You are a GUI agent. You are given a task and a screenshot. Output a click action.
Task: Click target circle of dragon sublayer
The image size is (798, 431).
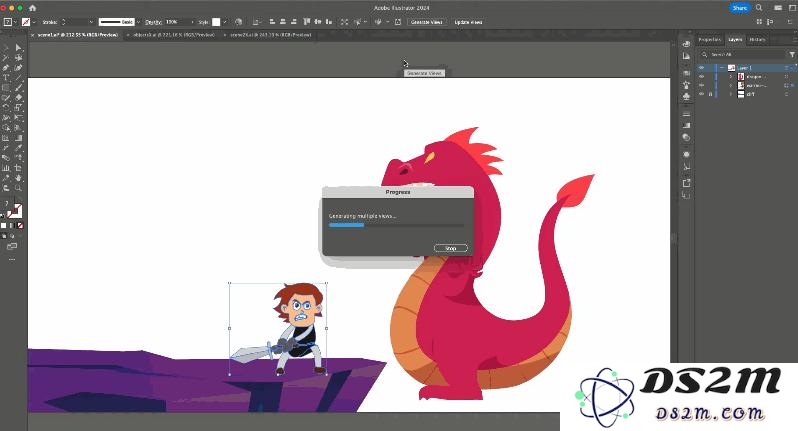786,77
